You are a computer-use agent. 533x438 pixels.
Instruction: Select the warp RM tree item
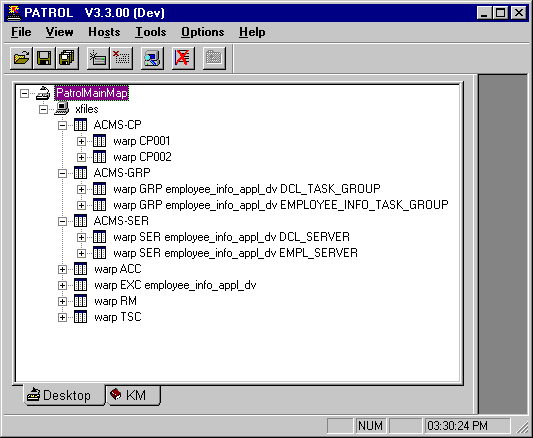pos(115,301)
